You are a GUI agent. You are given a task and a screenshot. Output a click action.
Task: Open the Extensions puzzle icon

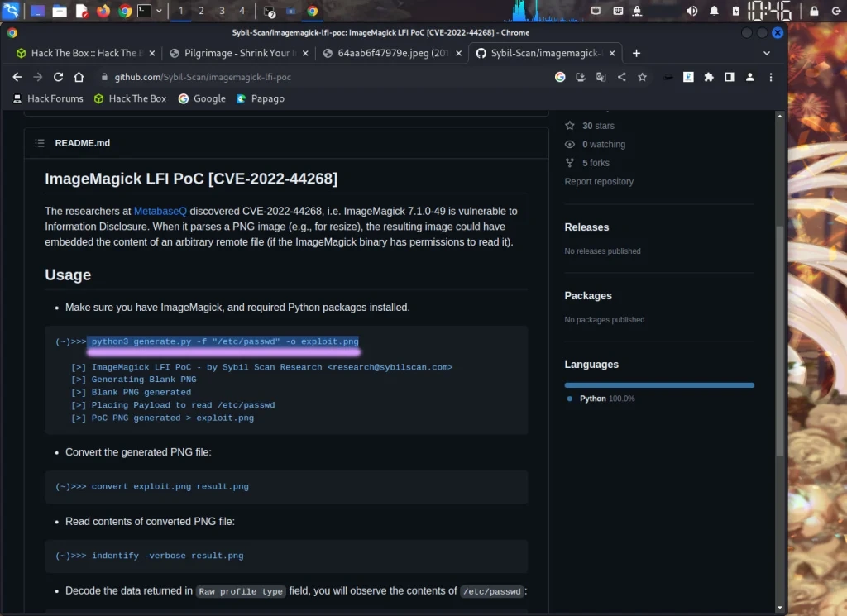(709, 77)
